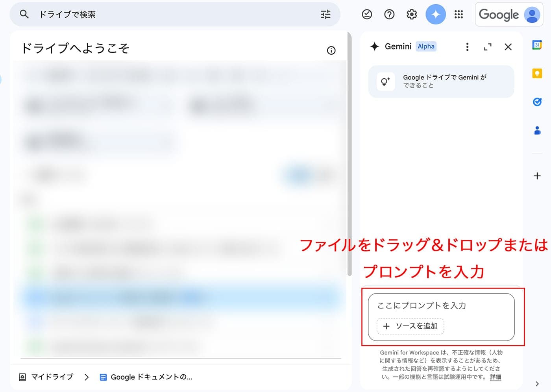551x392 pixels.
Task: Open Google Calendar in side panel
Action: pyautogui.click(x=537, y=45)
